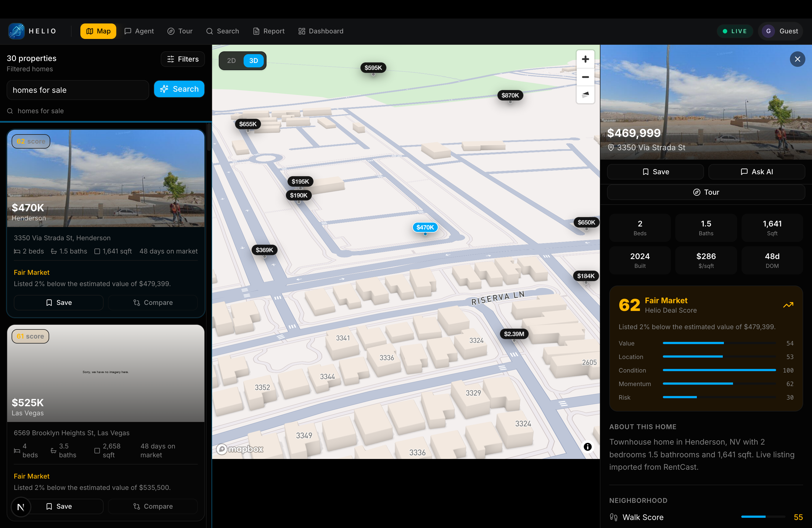The width and height of the screenshot is (812, 528).
Task: Open Mapbox attribution info icon
Action: point(587,447)
